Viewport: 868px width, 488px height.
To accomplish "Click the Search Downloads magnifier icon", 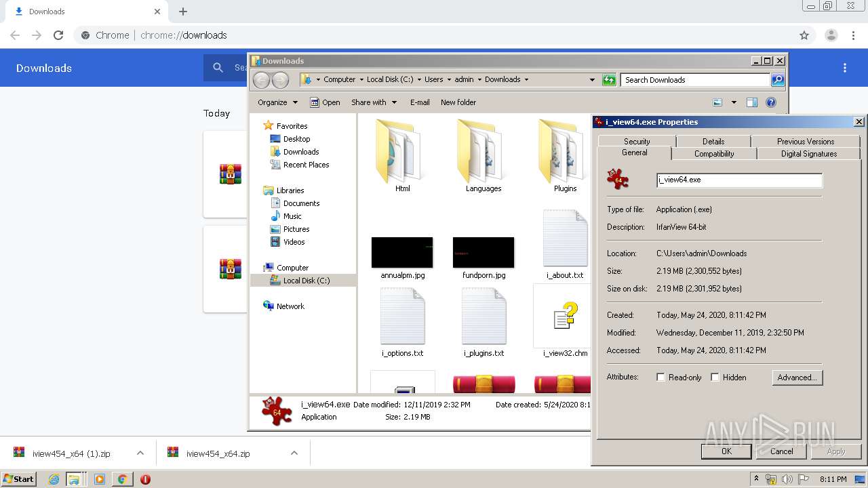I will (778, 80).
